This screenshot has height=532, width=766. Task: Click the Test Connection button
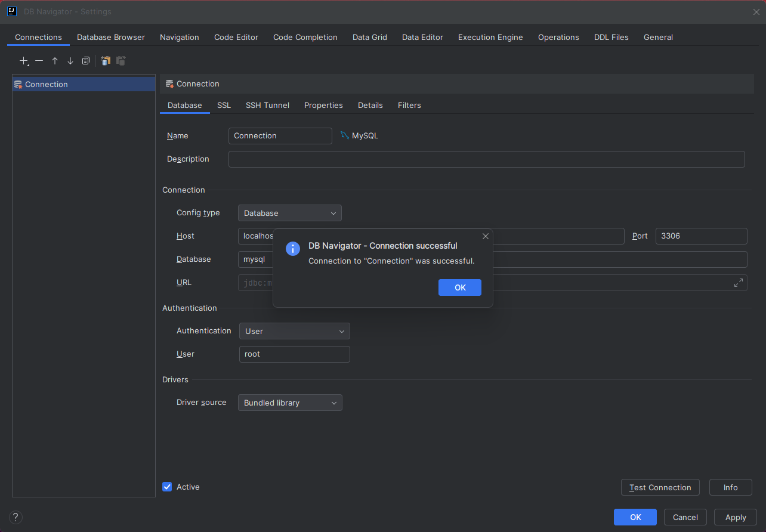click(660, 487)
